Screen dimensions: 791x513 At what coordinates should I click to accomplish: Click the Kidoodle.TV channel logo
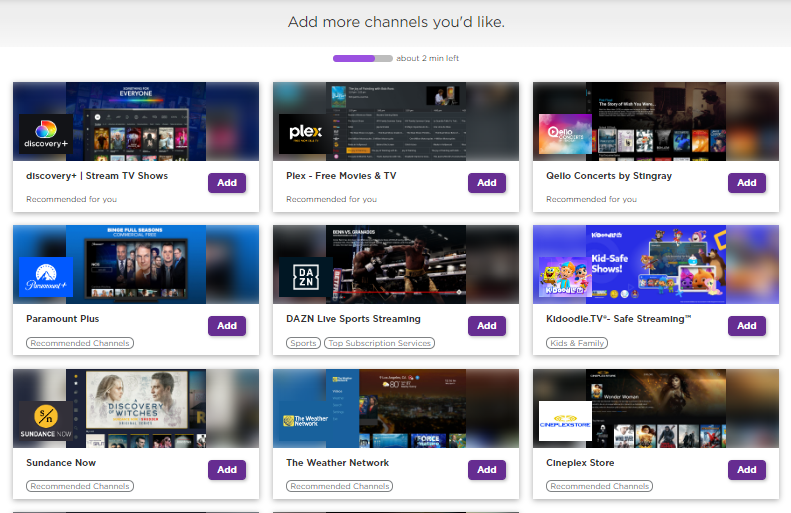566,277
